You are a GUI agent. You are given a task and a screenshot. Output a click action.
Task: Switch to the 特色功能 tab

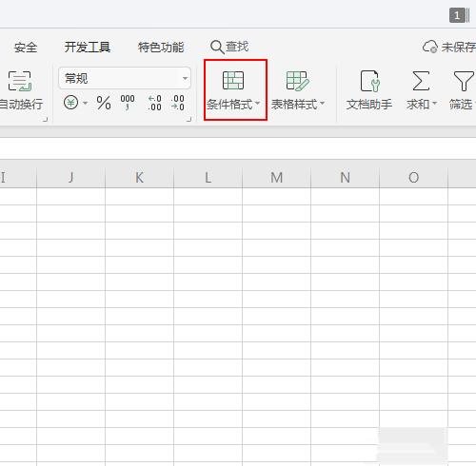click(x=161, y=48)
